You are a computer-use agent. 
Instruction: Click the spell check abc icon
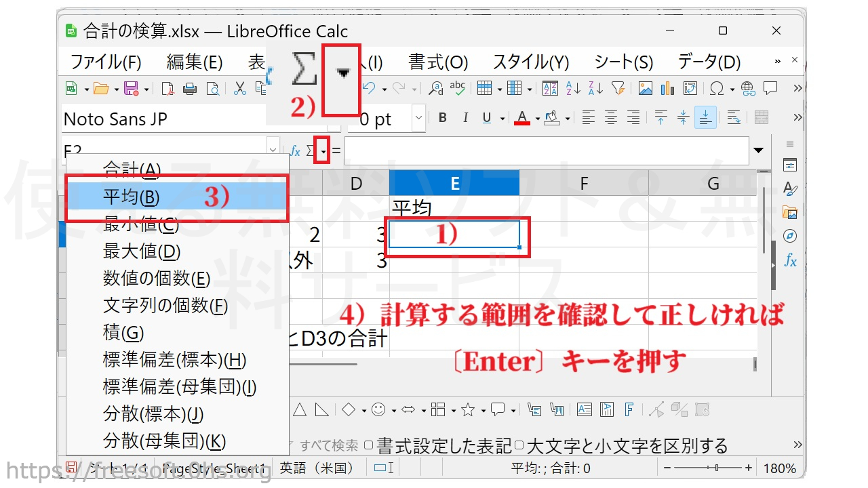click(458, 88)
